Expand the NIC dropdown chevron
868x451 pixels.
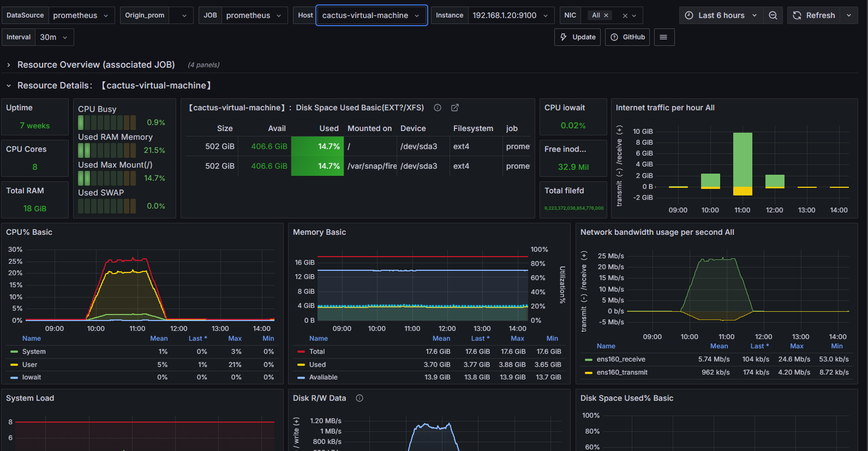click(x=634, y=16)
